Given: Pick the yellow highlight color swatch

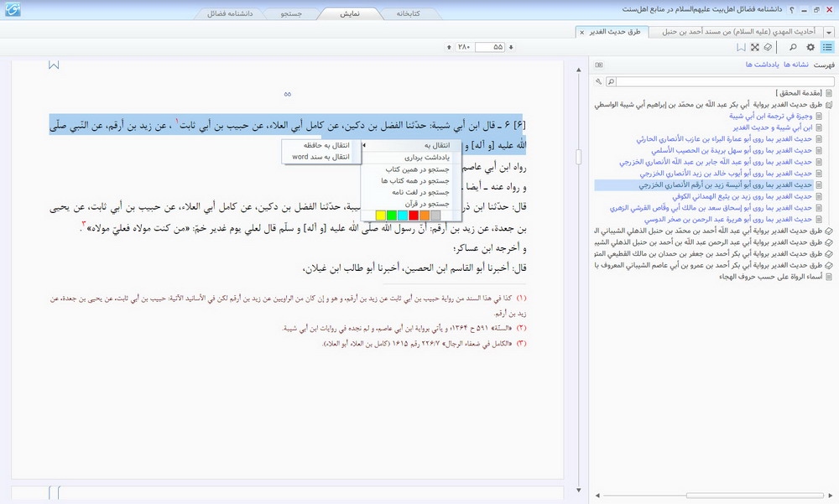Looking at the screenshot, I should pos(380,215).
